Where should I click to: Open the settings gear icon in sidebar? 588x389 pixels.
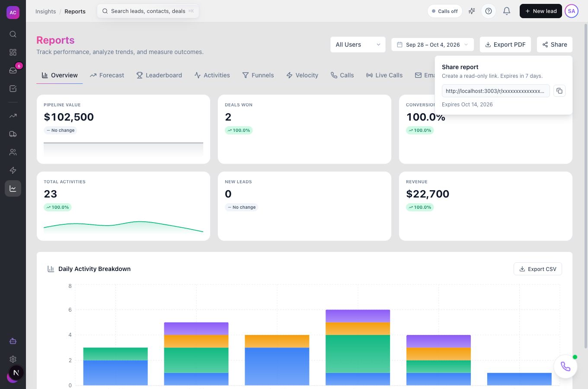[13, 359]
